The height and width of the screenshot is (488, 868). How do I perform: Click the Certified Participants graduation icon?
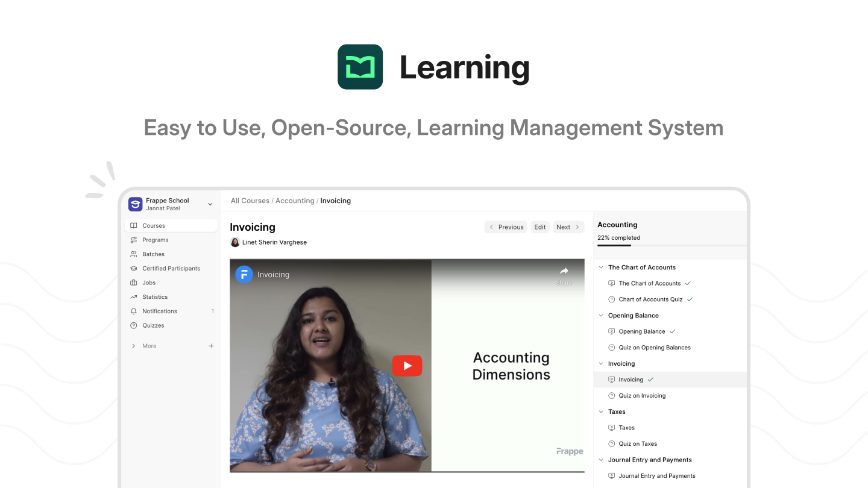tap(134, 269)
